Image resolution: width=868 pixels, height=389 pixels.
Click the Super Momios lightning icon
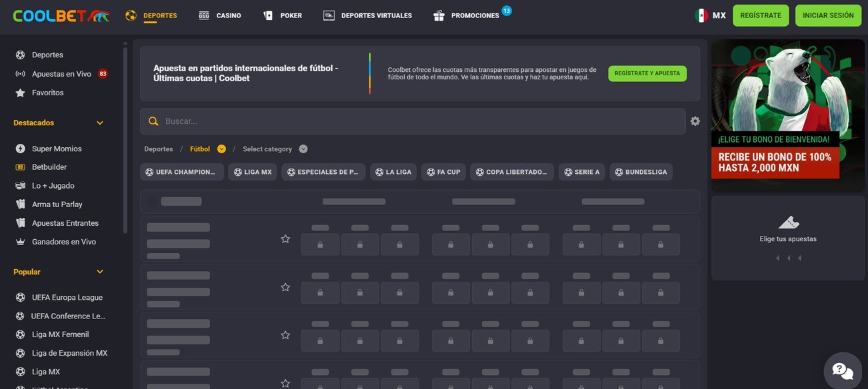click(x=21, y=149)
